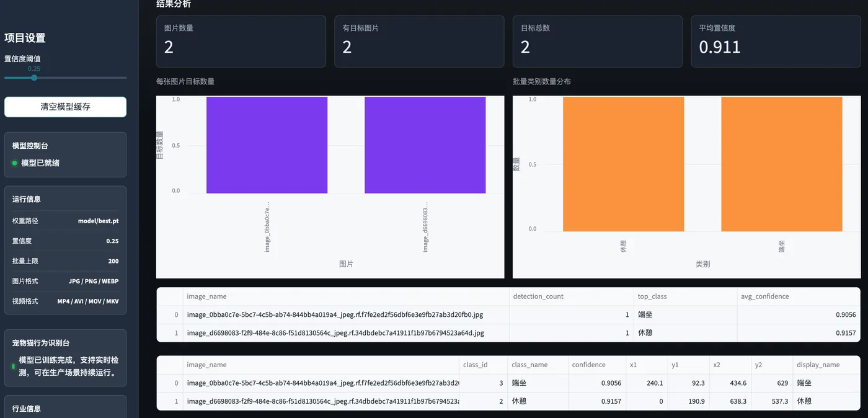Click the orange bar above 端坐
The image size is (868, 418).
(x=782, y=164)
